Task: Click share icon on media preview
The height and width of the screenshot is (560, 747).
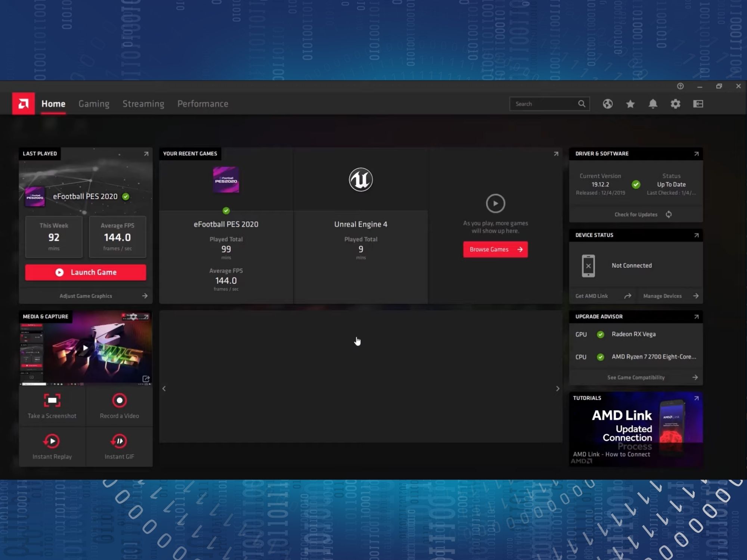Action: 146,379
